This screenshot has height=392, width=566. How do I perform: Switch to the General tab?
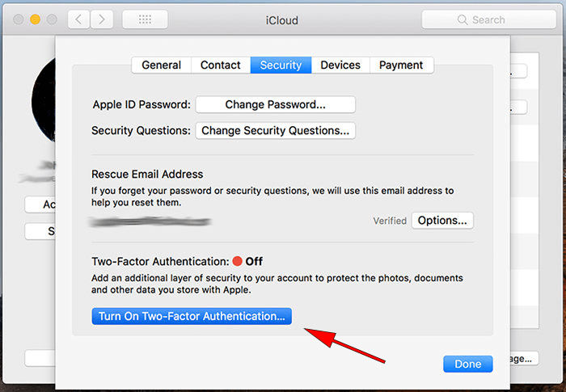pos(162,65)
